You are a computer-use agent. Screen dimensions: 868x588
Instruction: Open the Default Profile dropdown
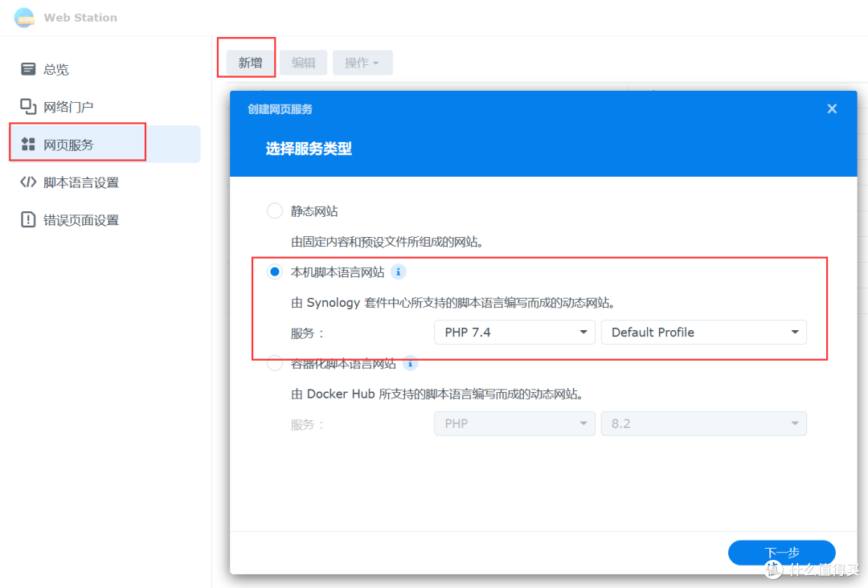tap(703, 332)
